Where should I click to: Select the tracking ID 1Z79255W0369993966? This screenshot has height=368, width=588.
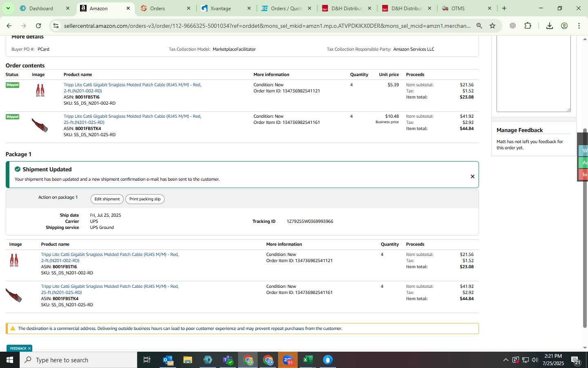(310, 222)
